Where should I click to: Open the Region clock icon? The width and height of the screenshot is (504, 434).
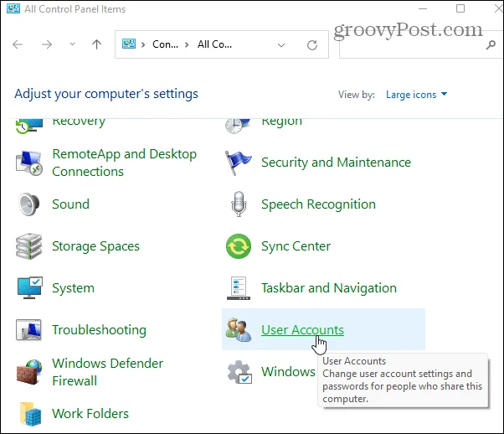[238, 126]
